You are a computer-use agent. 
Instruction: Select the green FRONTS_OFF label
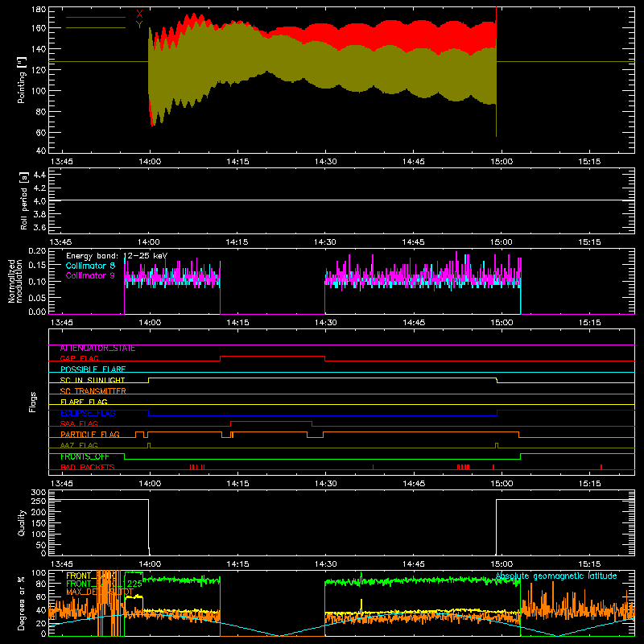(x=85, y=456)
